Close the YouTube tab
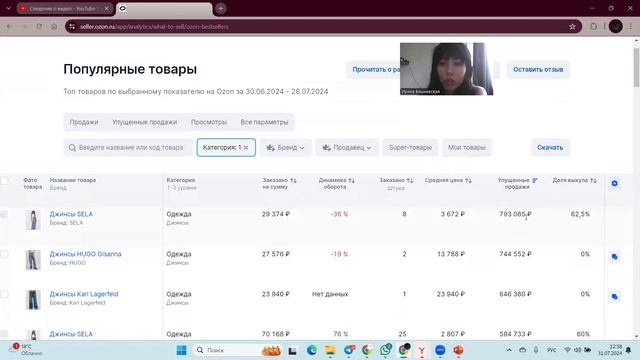The image size is (640, 360). tap(107, 8)
